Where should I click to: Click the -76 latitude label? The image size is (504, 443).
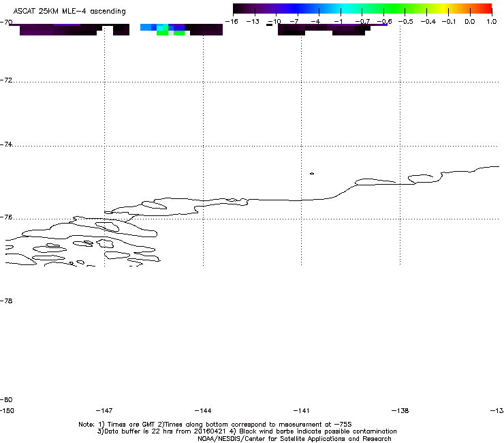pos(6,217)
